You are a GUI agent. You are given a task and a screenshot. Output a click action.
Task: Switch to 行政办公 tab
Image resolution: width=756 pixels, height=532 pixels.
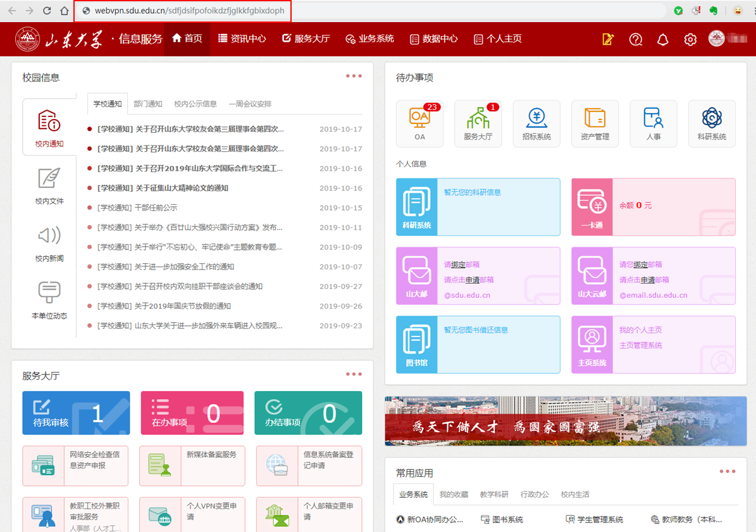[x=535, y=495]
